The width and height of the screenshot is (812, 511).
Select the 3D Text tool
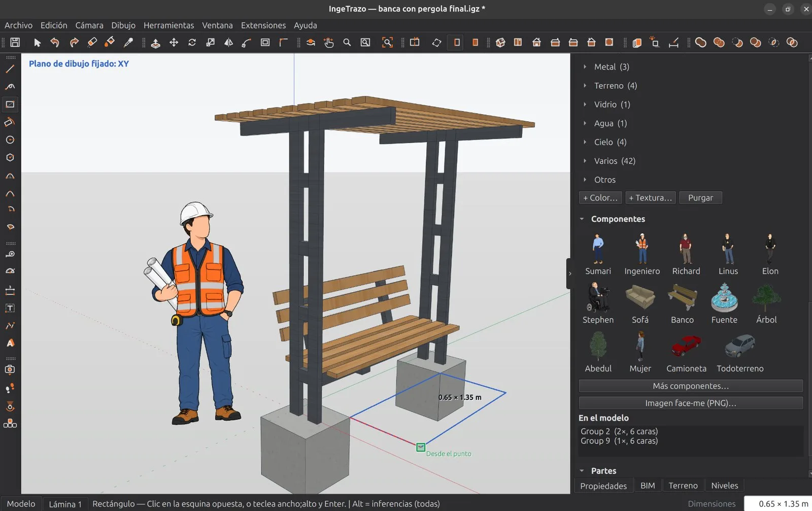[x=10, y=343]
